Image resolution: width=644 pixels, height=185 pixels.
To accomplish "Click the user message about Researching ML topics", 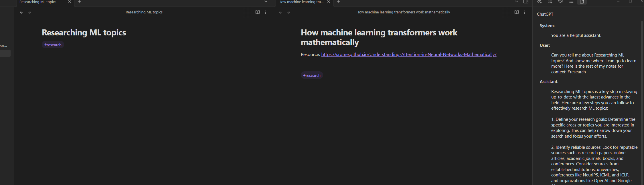I will pyautogui.click(x=594, y=63).
